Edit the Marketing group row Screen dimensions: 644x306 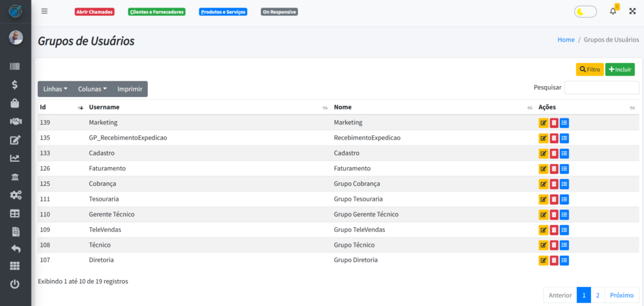[x=543, y=123]
